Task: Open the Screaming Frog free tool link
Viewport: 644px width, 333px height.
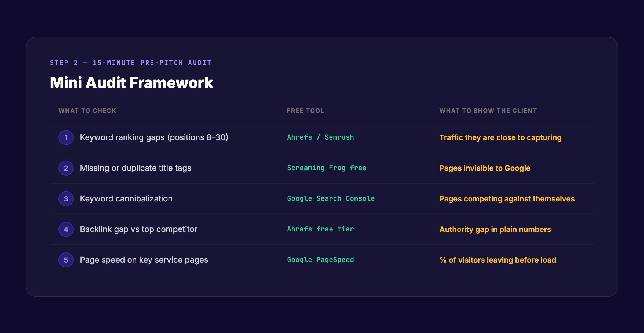Action: (x=326, y=168)
